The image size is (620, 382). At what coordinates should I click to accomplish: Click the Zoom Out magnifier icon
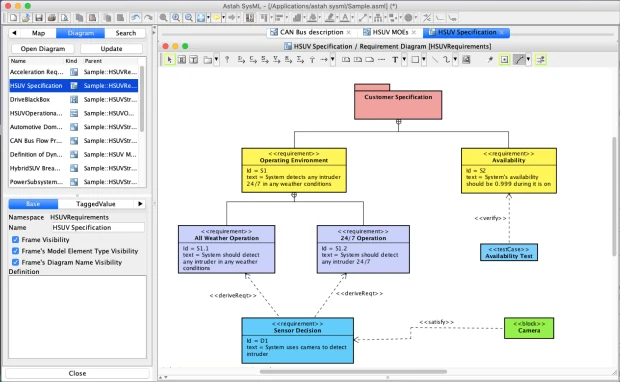point(189,18)
